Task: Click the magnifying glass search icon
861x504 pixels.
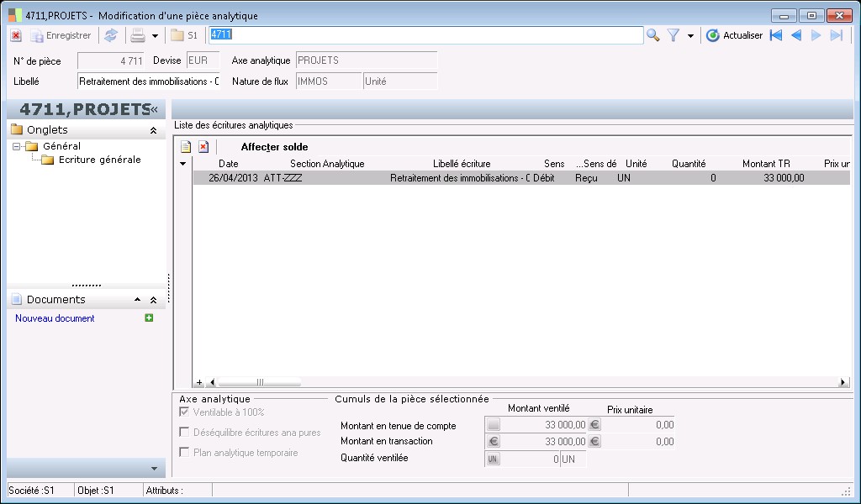Action: click(x=652, y=35)
